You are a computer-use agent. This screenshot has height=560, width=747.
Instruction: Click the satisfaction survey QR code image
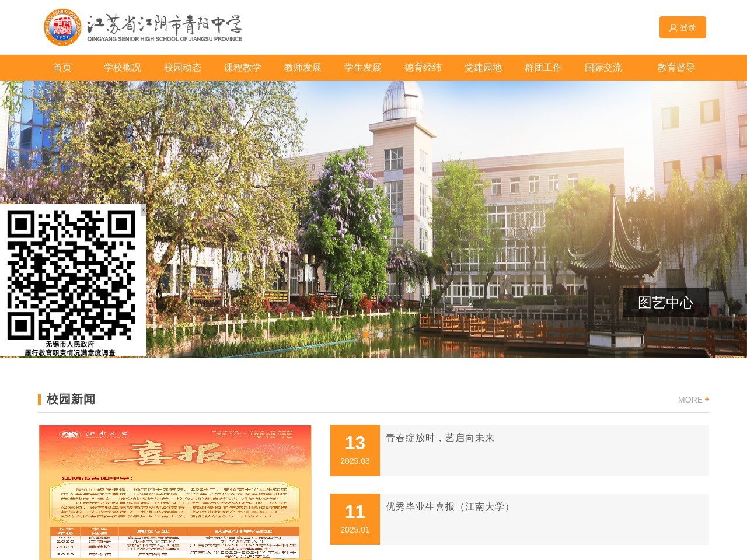point(71,275)
